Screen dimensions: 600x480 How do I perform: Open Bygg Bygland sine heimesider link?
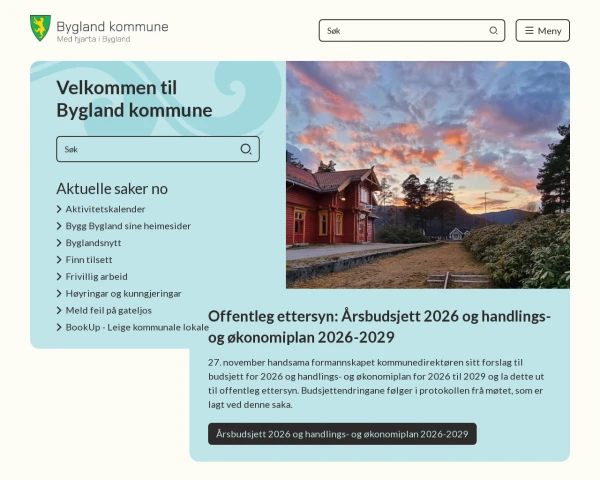(x=128, y=226)
